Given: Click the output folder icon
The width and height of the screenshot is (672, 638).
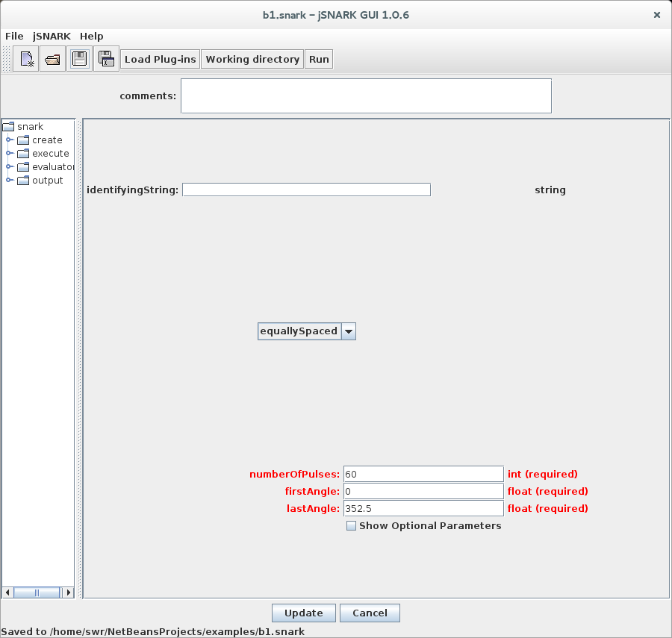Looking at the screenshot, I should (23, 181).
